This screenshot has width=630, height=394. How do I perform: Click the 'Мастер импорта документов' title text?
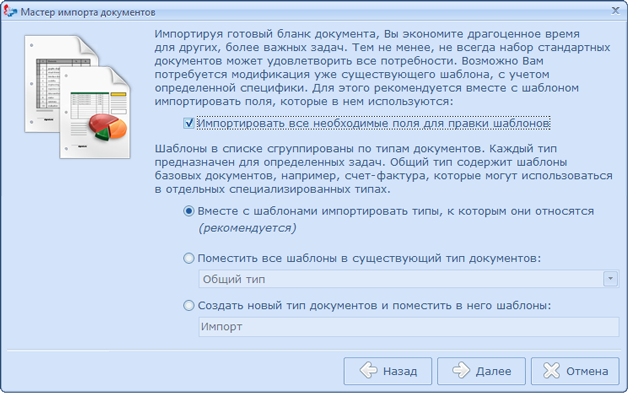[88, 12]
